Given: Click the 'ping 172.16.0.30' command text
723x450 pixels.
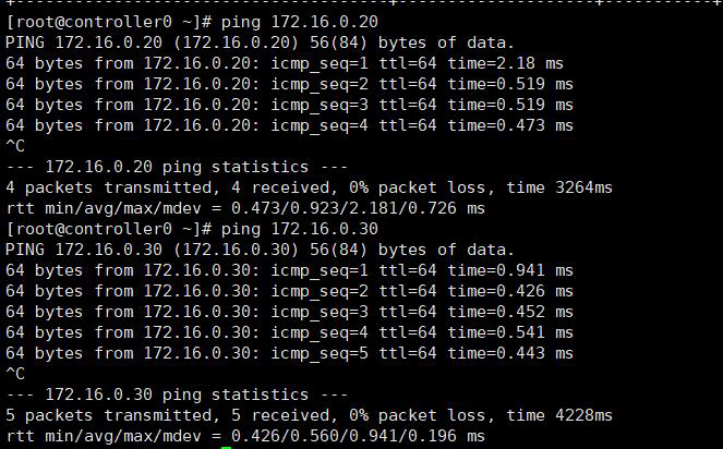Looking at the screenshot, I should point(299,229).
